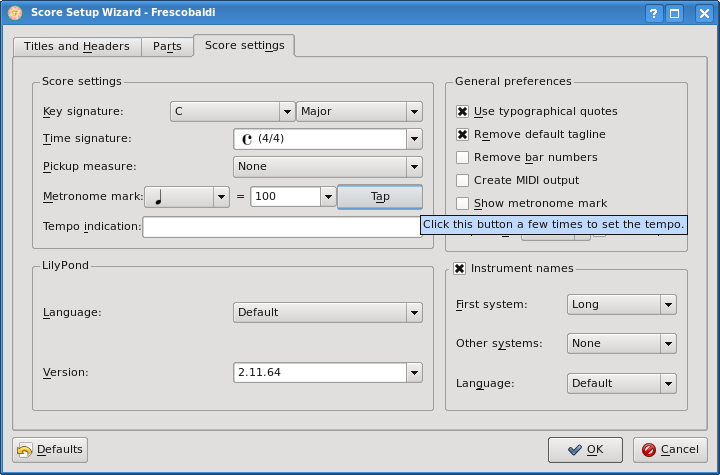Toggle the Instrument names group checkbox

coord(459,269)
